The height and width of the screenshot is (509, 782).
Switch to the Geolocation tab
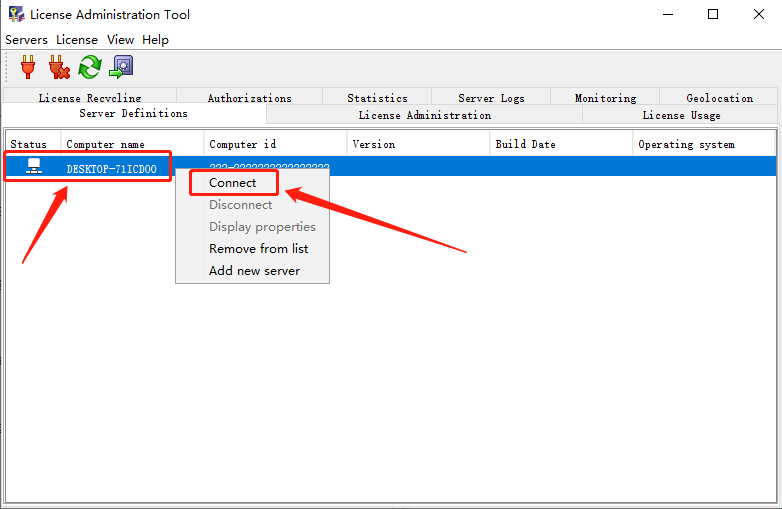(x=719, y=98)
